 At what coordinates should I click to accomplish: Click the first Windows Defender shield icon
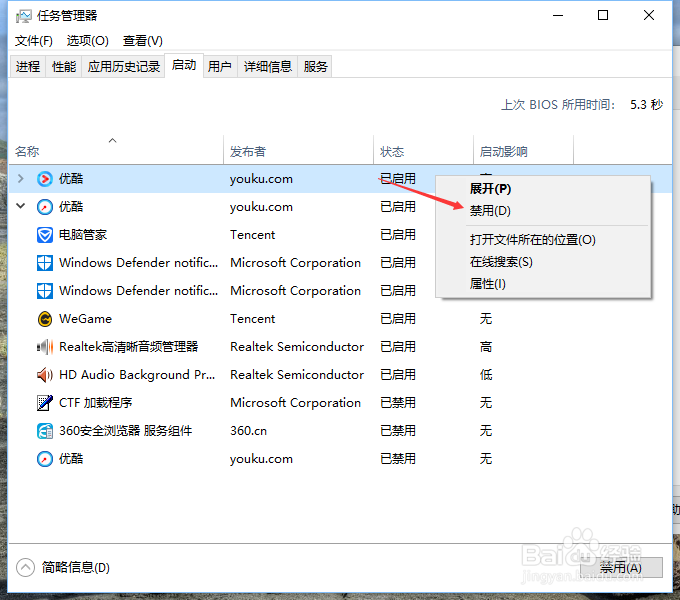(45, 263)
